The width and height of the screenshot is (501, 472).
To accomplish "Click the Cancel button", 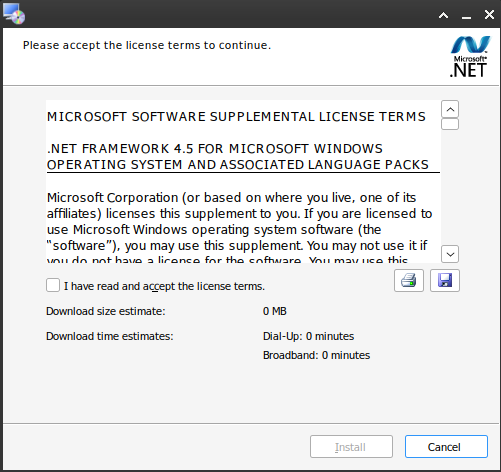I will [x=446, y=447].
